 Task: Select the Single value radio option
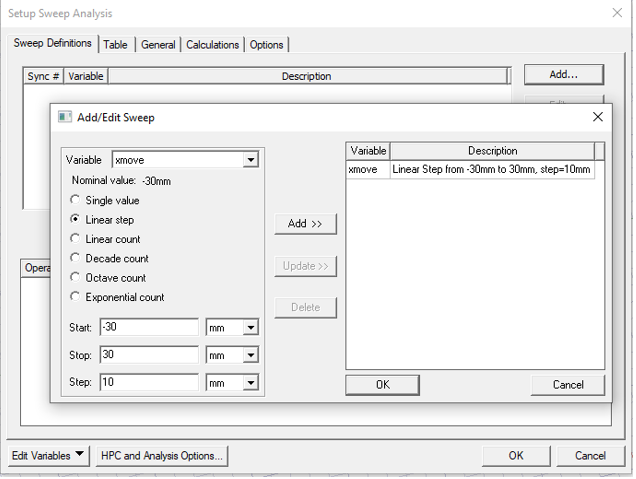pyautogui.click(x=76, y=200)
